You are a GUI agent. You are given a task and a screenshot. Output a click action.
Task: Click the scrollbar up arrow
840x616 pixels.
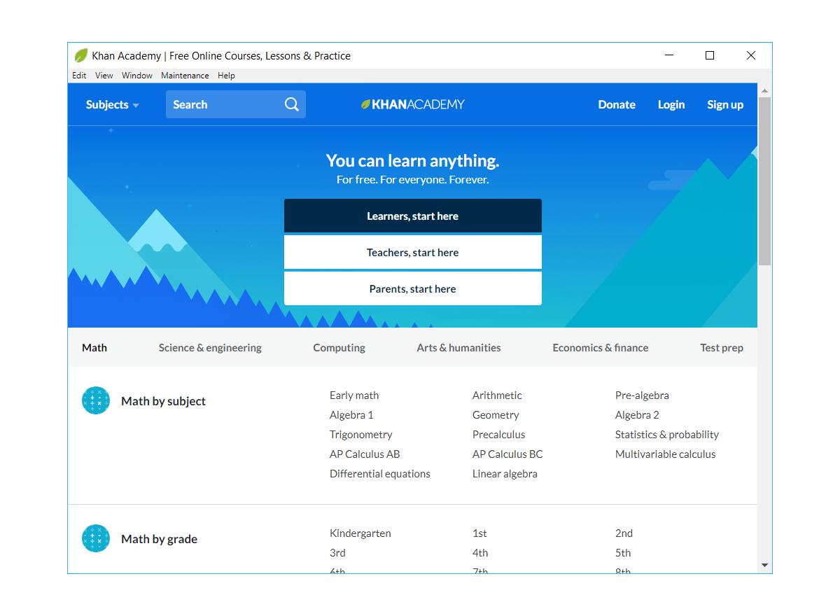764,91
